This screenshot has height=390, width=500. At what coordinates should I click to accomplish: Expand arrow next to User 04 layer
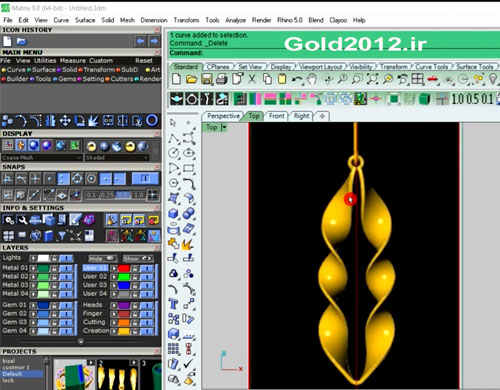(x=114, y=294)
